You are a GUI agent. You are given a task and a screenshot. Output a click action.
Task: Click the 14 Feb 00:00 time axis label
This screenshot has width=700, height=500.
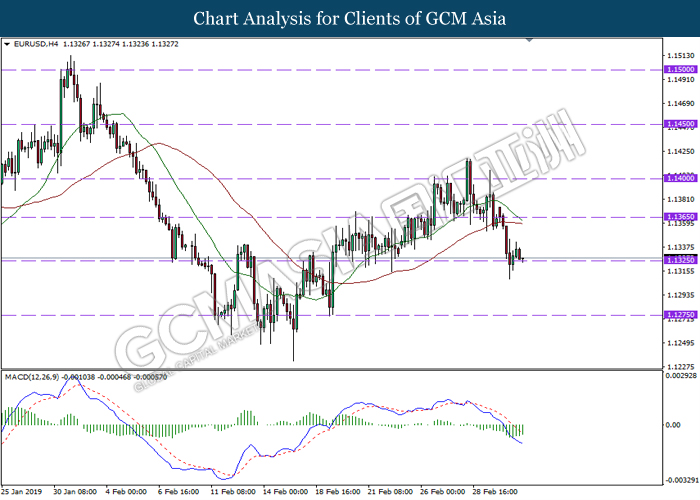[285, 492]
